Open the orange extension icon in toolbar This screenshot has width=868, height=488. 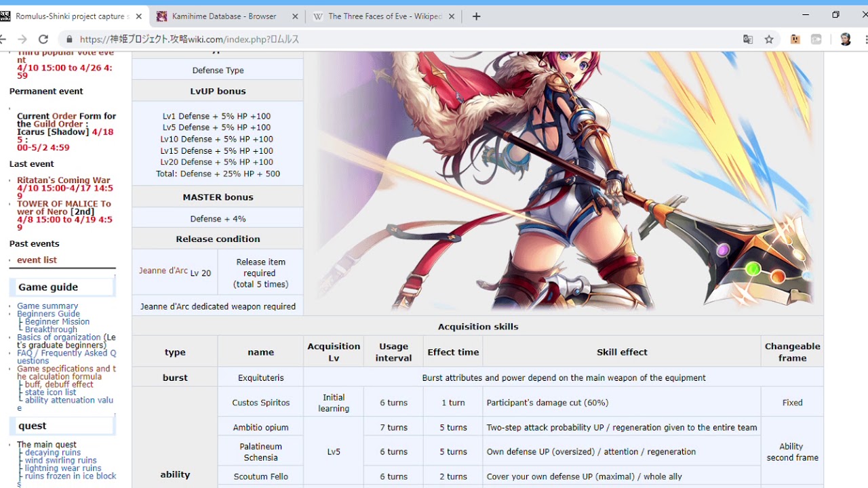pos(795,39)
